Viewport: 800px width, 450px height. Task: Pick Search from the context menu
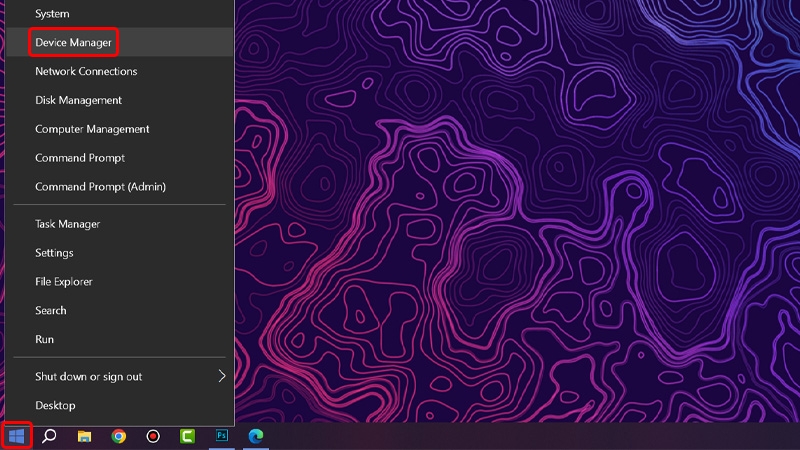click(x=120, y=310)
